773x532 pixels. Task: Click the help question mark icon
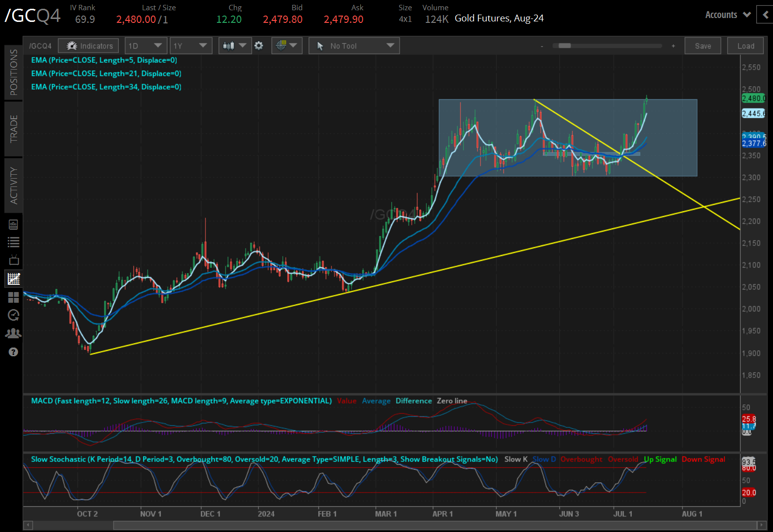14,352
